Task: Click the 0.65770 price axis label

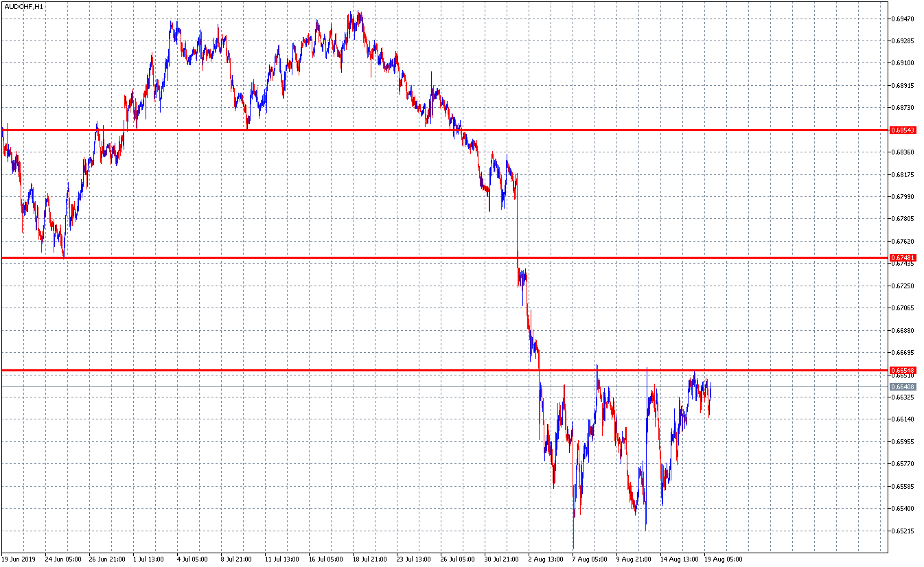Action: 903,464
